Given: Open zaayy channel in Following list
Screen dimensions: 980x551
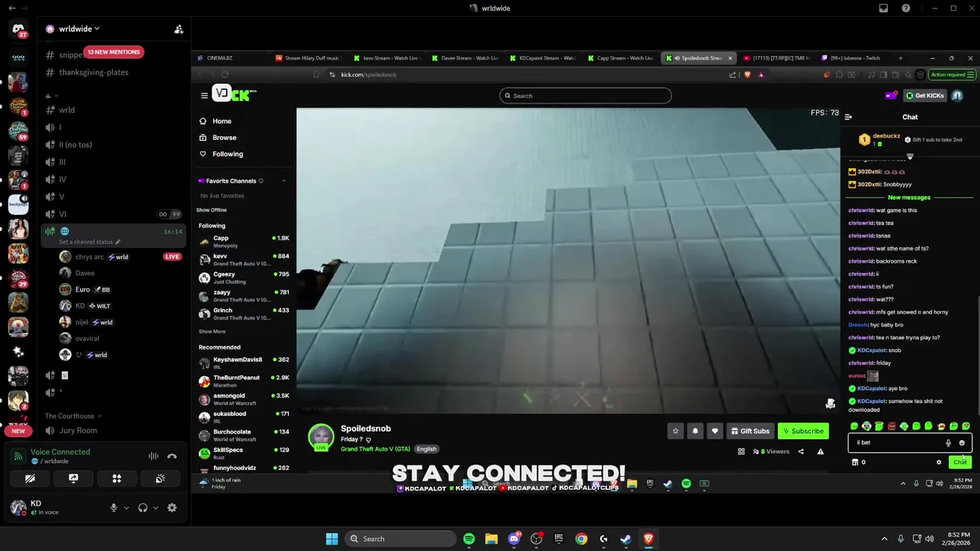Looking at the screenshot, I should click(244, 295).
